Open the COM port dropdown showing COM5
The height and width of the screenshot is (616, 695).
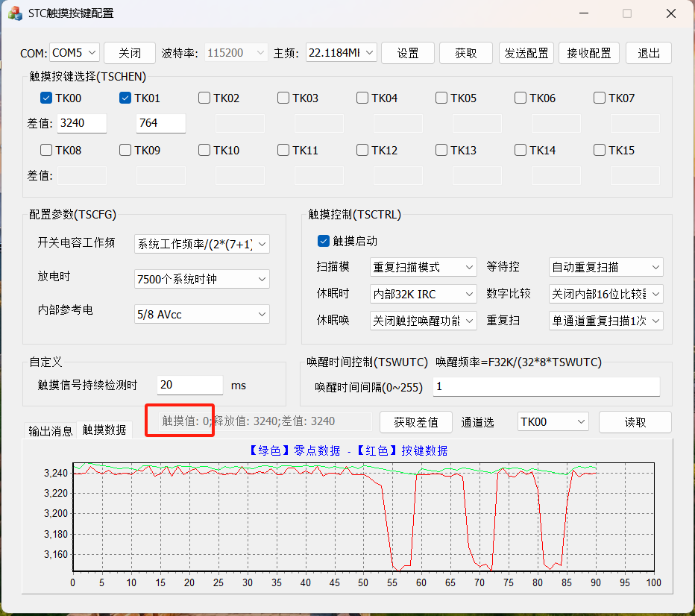click(75, 53)
